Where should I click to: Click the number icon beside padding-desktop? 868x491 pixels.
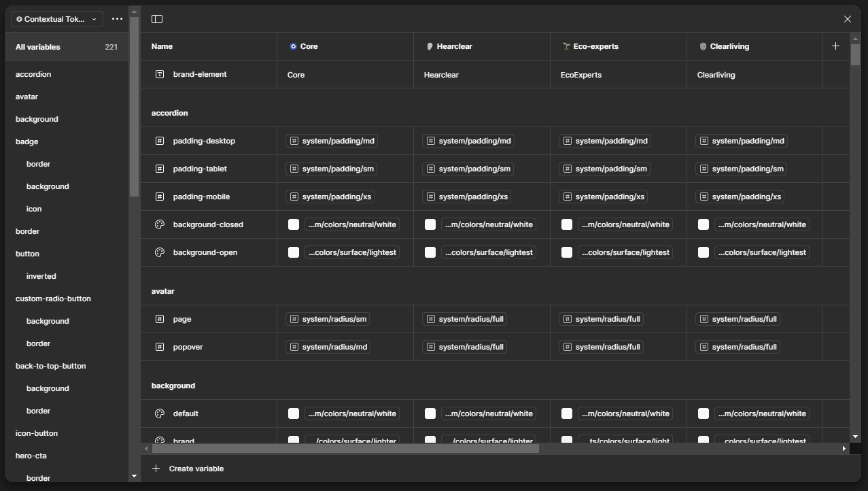pyautogui.click(x=159, y=141)
